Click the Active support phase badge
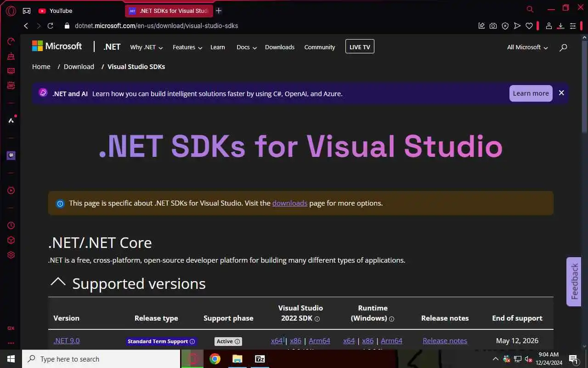The height and width of the screenshot is (368, 588). coord(228,341)
